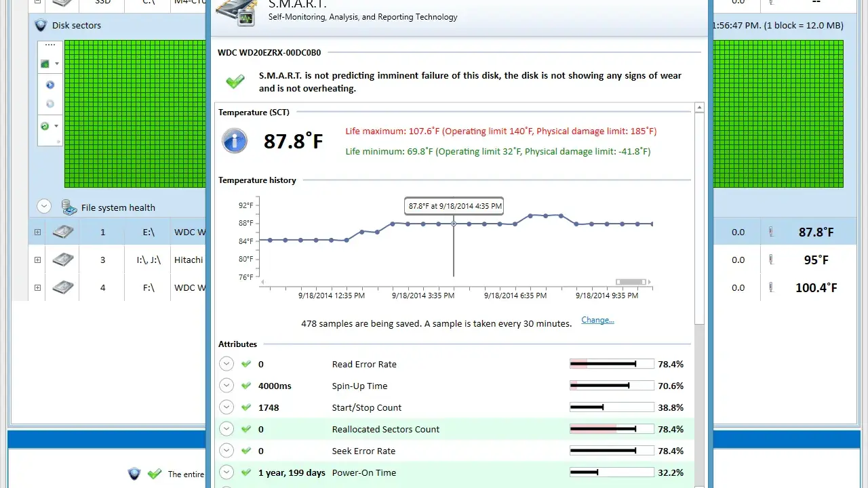Click the thermometer icon beside 87.8°F
Viewport: 868px width, 488px height.
771,232
